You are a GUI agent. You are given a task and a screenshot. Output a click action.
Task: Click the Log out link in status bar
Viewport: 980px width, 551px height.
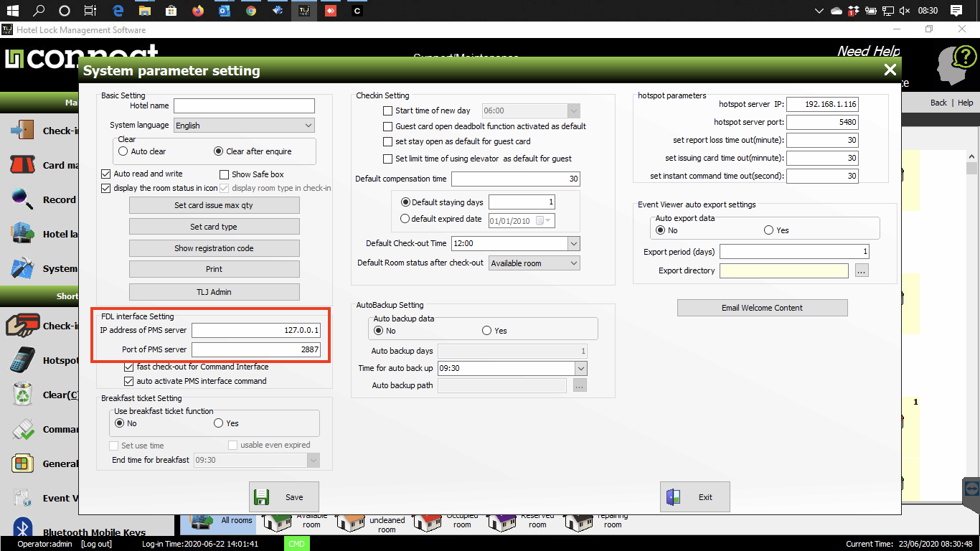[x=95, y=544]
